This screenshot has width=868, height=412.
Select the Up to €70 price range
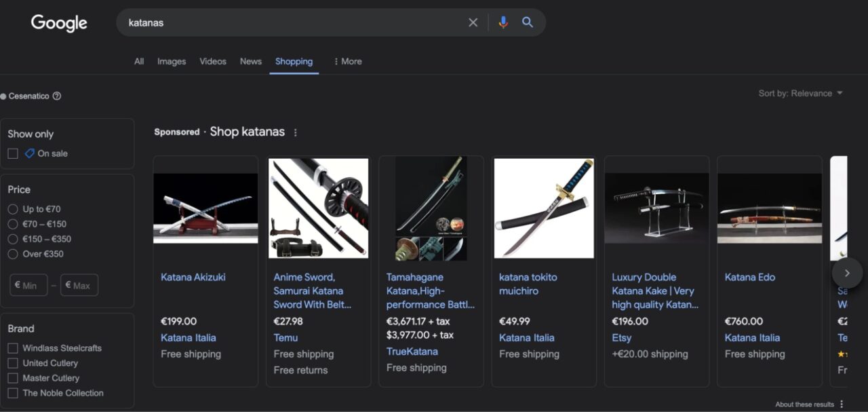13,209
